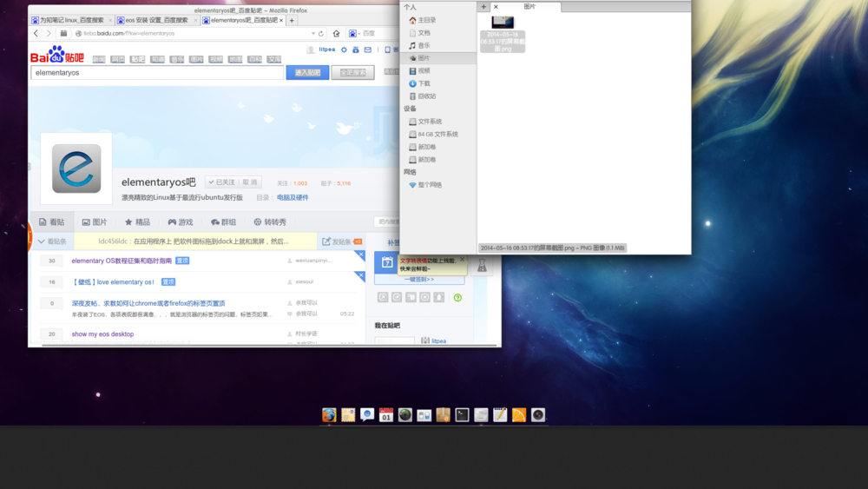Select the 转转秀 forum tab
This screenshot has height=489, width=868.
[270, 222]
